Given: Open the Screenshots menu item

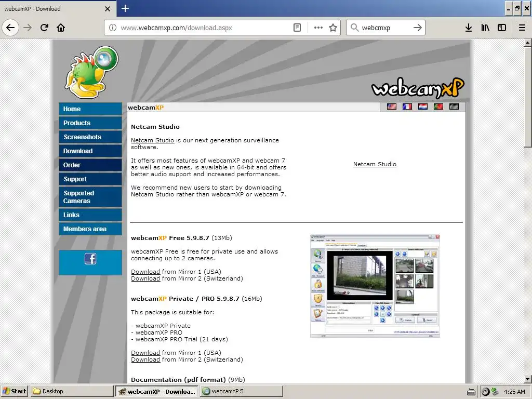Looking at the screenshot, I should point(90,137).
